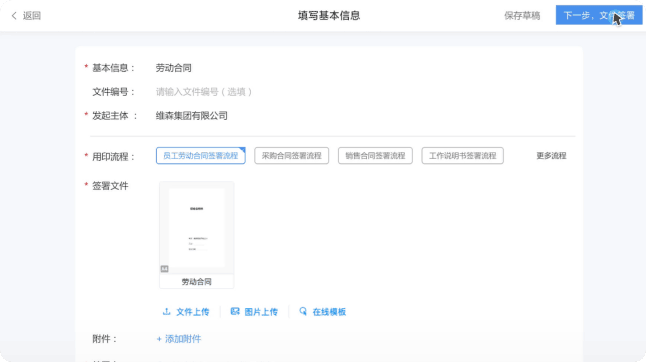Click 下一步，文件签署 button
The width and height of the screenshot is (646, 362).
(599, 15)
